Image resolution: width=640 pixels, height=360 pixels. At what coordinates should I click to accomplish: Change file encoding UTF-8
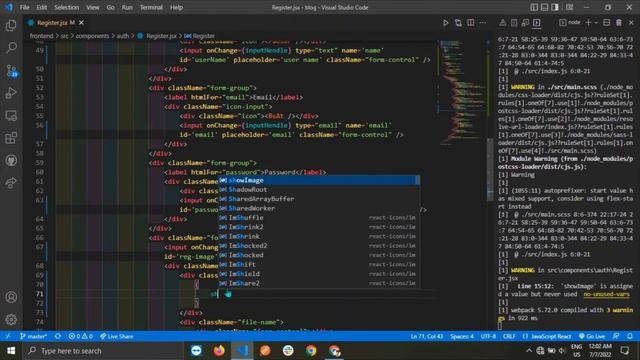coord(488,336)
